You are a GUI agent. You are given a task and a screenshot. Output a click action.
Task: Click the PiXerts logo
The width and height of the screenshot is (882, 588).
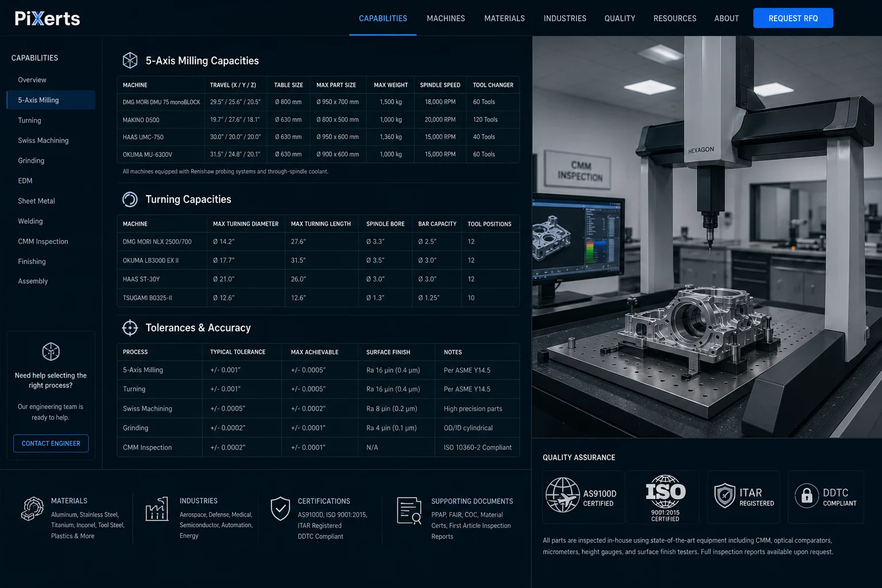tap(47, 18)
